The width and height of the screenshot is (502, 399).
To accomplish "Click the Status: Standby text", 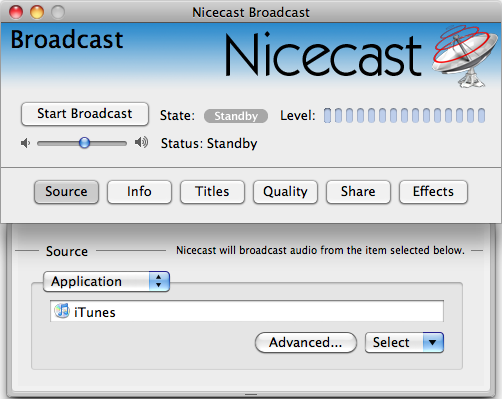I will (x=209, y=144).
